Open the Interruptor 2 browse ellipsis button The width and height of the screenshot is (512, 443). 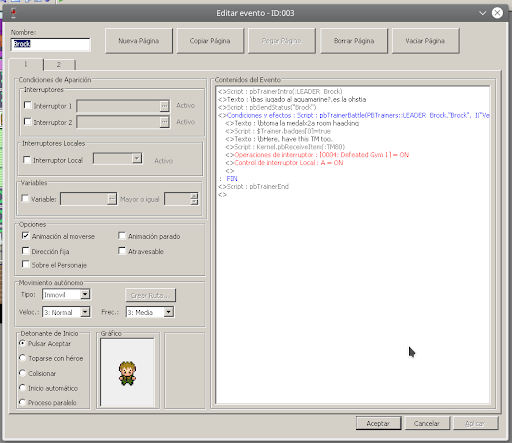coord(164,122)
